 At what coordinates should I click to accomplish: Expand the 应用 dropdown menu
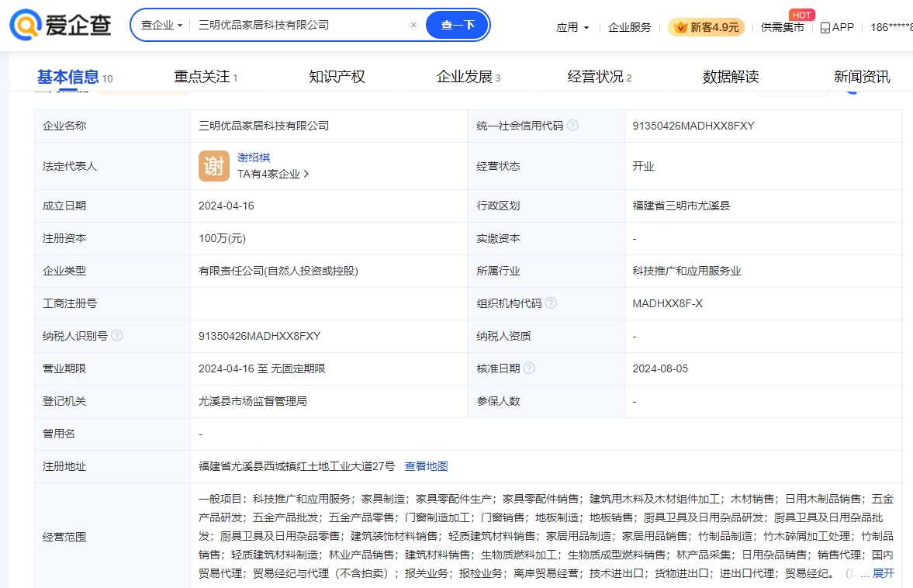572,27
